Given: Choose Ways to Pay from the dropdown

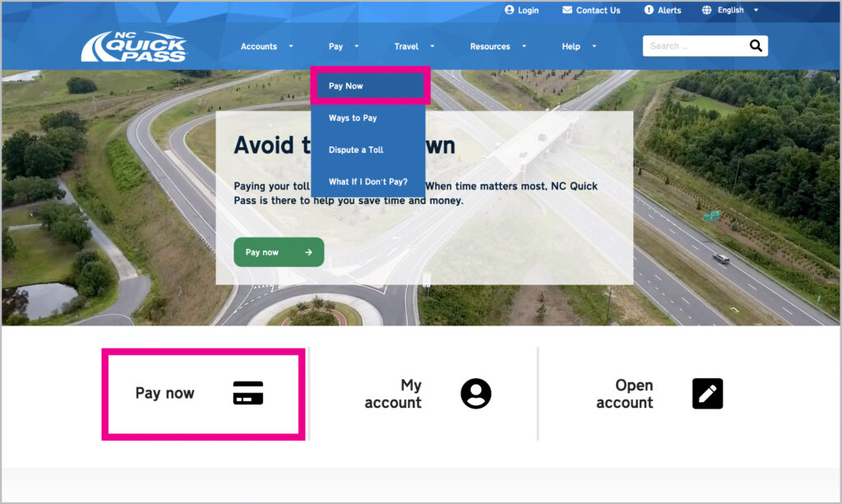Looking at the screenshot, I should coord(353,118).
